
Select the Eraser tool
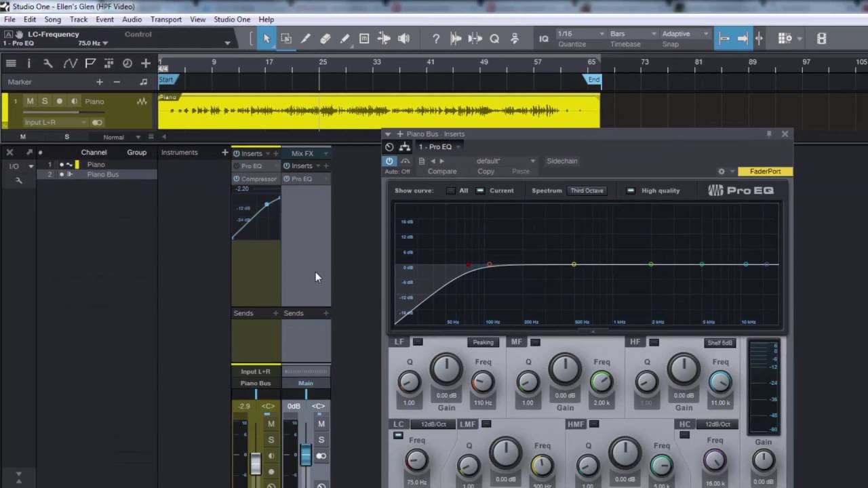(x=325, y=39)
